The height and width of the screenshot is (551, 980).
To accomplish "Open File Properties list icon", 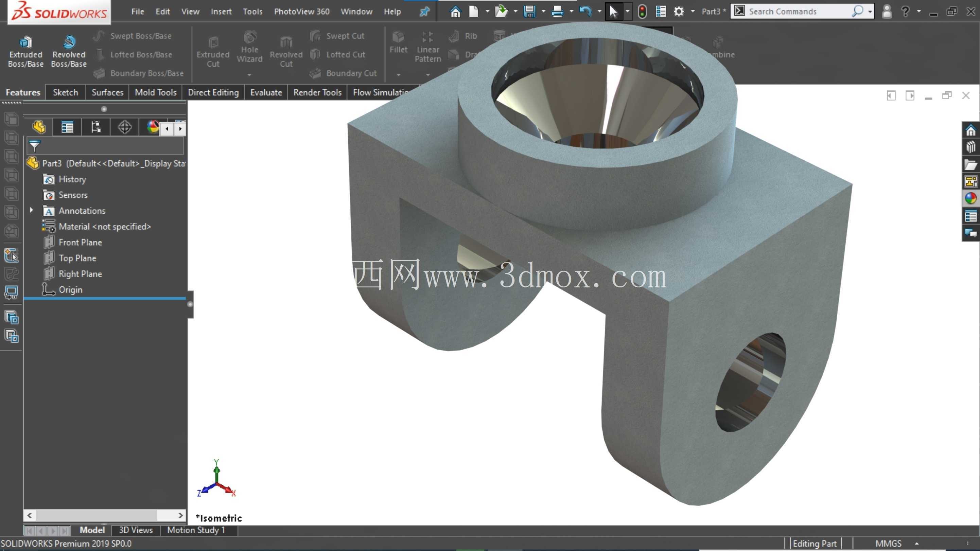I will (661, 12).
